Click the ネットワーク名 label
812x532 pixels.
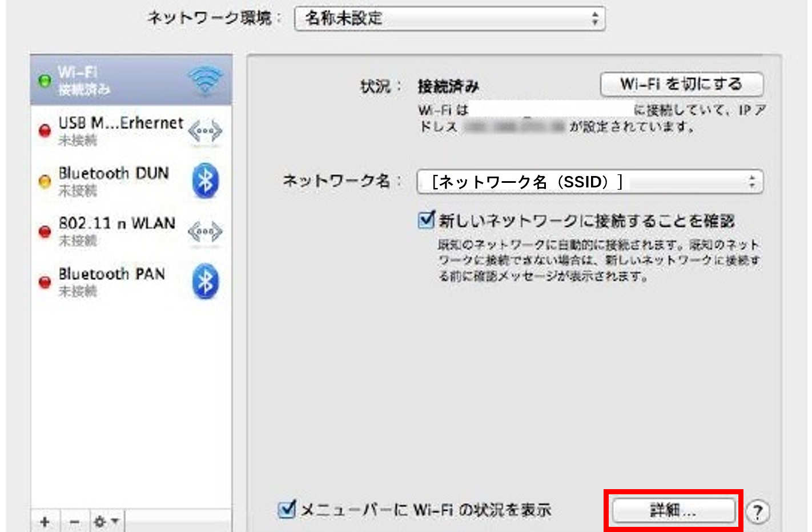(x=342, y=181)
